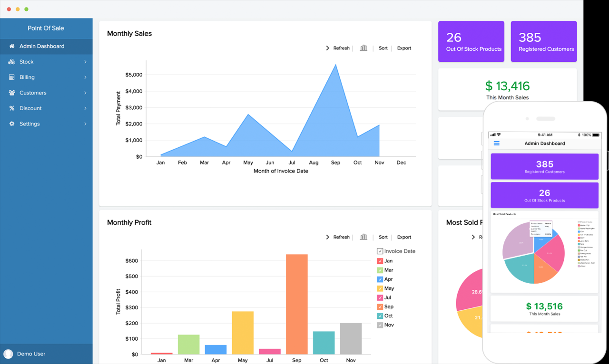
Task: Open hamburger menu on phone Admin Dashboard
Action: click(x=497, y=143)
